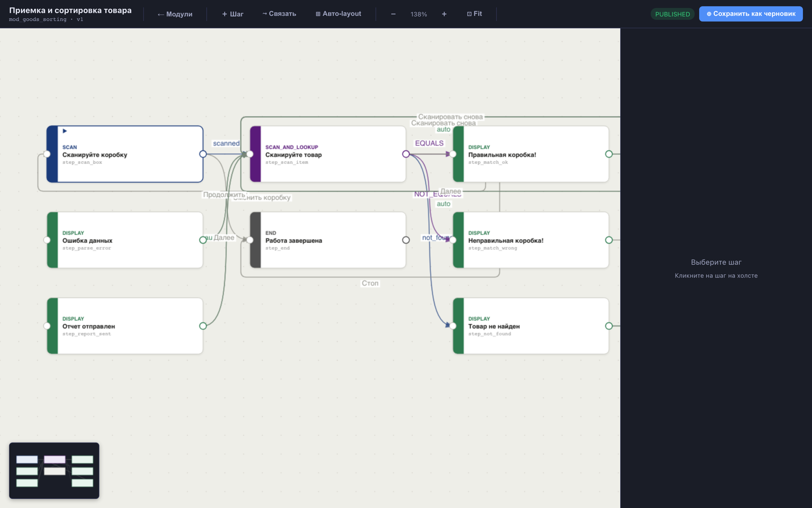Click input port of Неправильная коробка! node
The height and width of the screenshot is (508, 812).
point(453,240)
